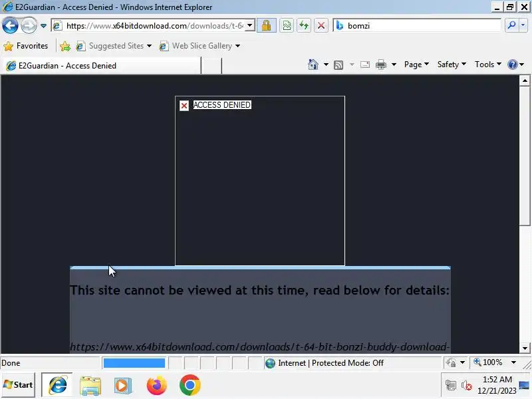Click the clock showing 1:52 AM
532x399 pixels.
coord(497,385)
